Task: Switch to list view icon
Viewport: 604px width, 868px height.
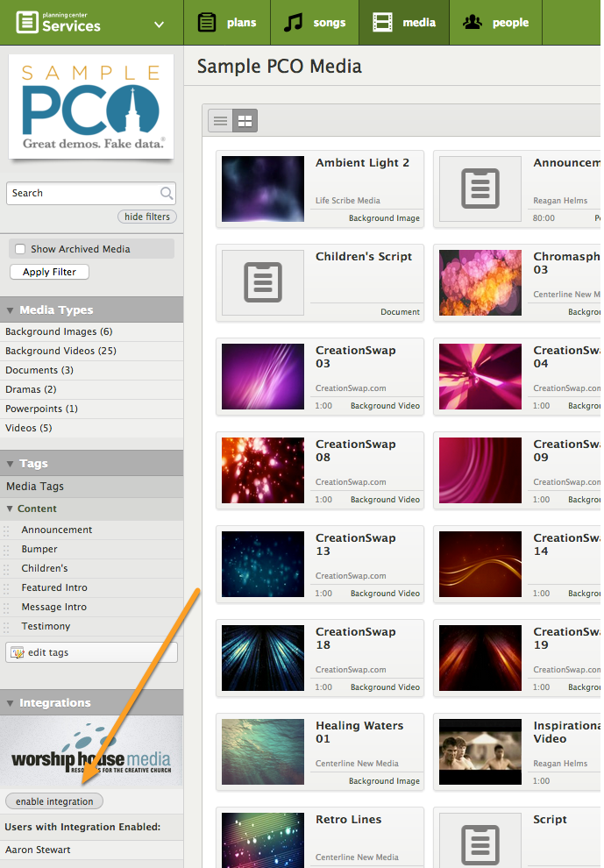Action: click(220, 121)
